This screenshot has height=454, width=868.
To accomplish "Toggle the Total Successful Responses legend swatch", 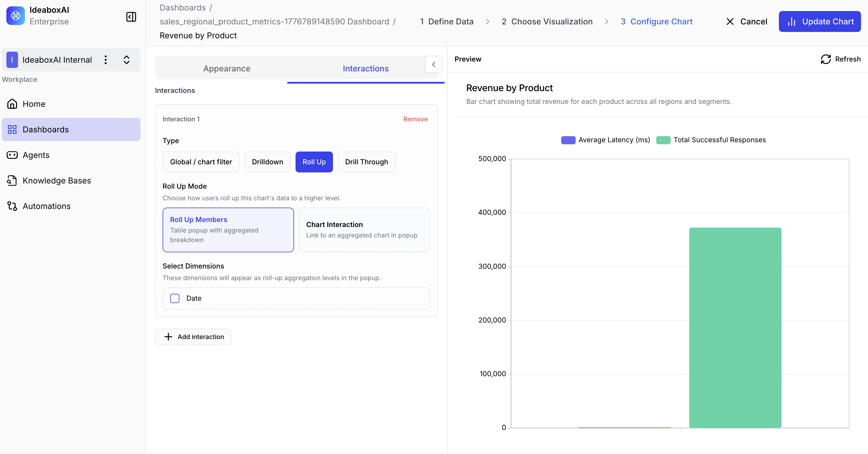I will pyautogui.click(x=663, y=140).
